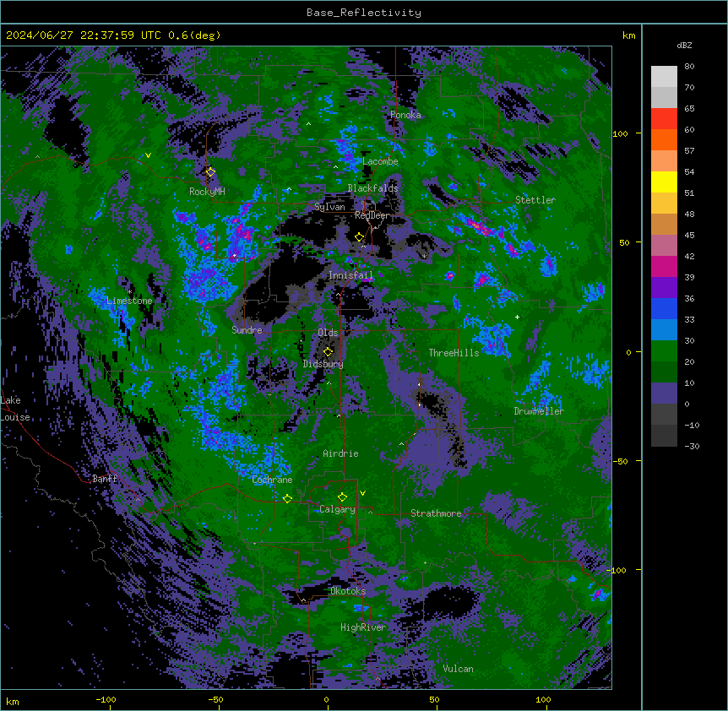Click the Innisfail city label

pos(350,275)
